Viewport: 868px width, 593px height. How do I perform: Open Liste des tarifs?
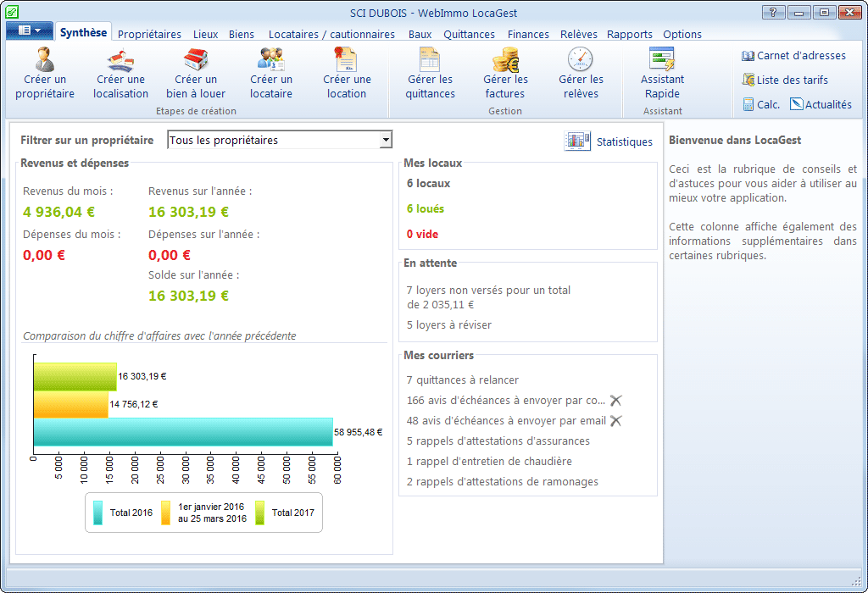tap(785, 80)
